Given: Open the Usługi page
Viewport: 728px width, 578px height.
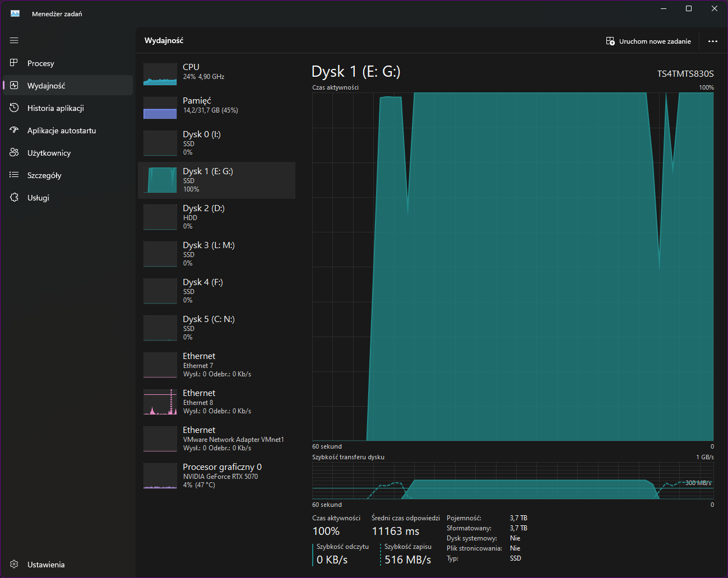Looking at the screenshot, I should [68, 198].
